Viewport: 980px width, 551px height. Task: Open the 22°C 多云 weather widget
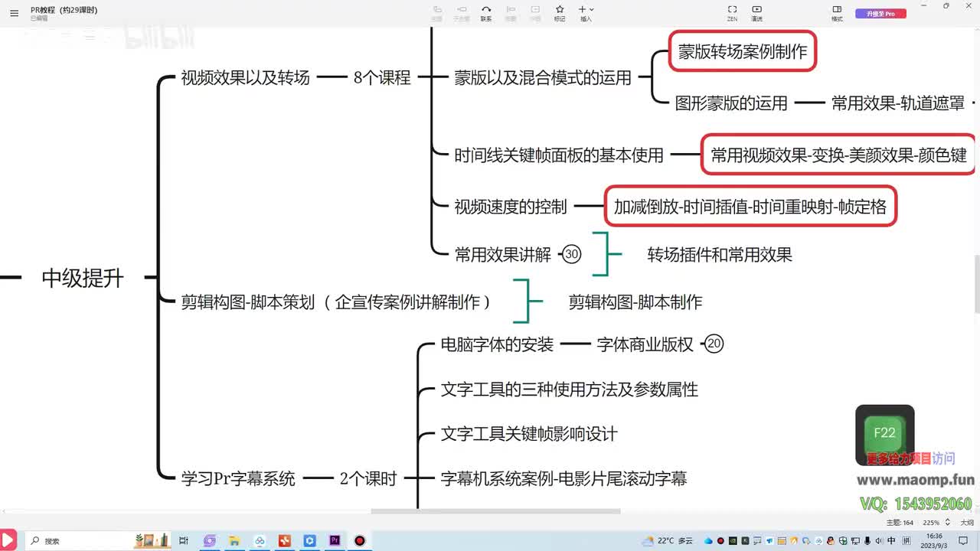click(x=667, y=540)
